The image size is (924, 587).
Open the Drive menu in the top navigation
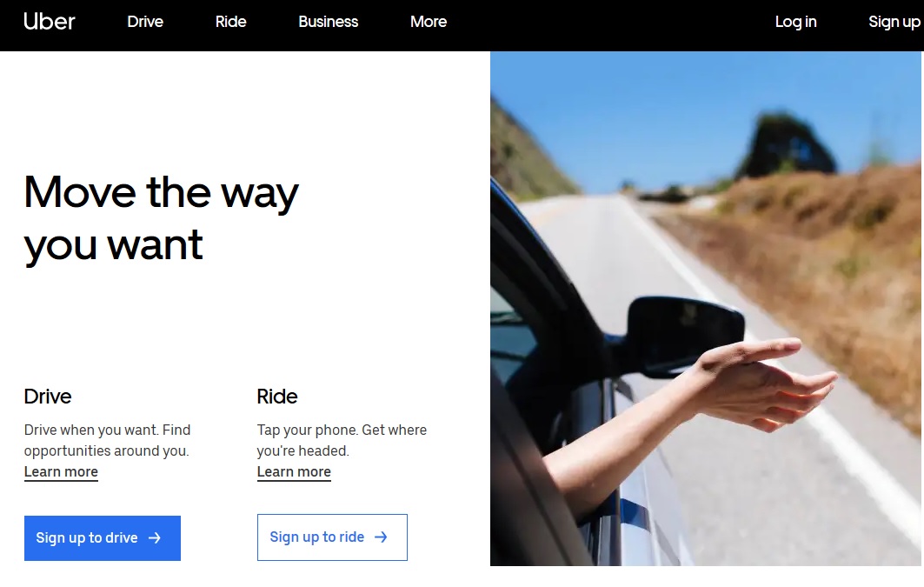click(x=145, y=22)
